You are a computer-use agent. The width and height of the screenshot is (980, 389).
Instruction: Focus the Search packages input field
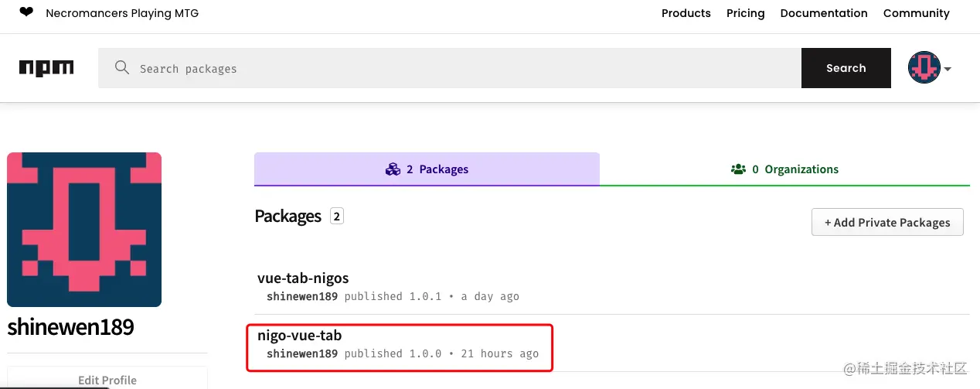(x=450, y=68)
